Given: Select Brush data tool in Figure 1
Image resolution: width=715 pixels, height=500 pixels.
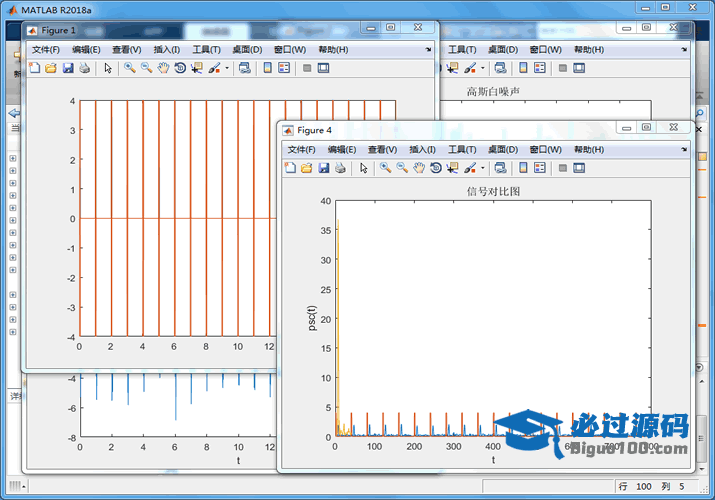Looking at the screenshot, I should (x=214, y=68).
